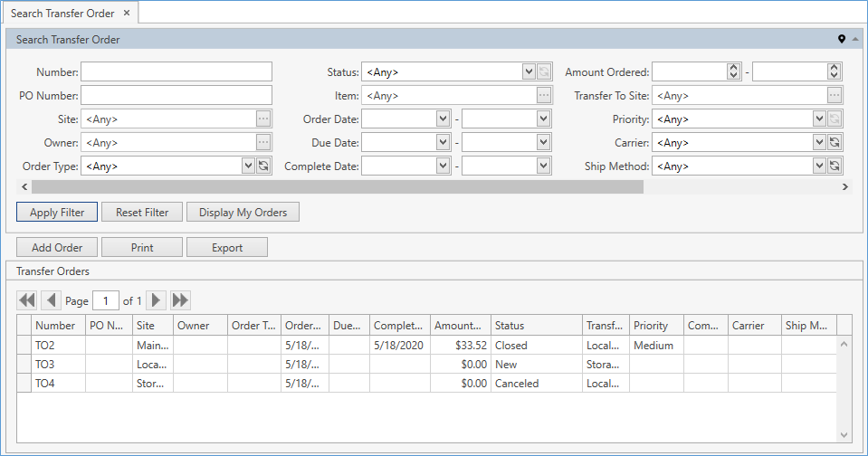Refresh the Ship Method list
Screen dimensions: 868x456
coord(835,166)
